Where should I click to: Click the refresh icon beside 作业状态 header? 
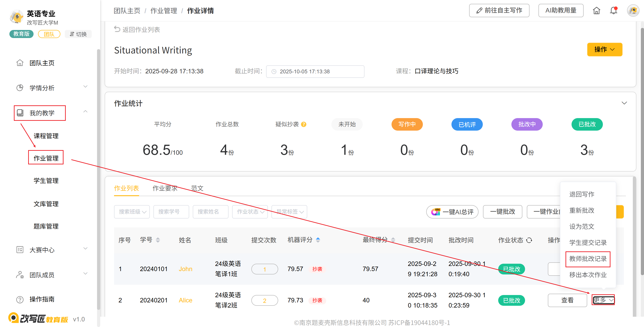click(x=529, y=240)
